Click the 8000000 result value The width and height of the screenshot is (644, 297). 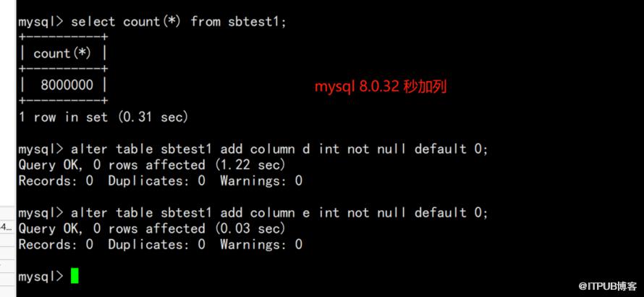[67, 85]
